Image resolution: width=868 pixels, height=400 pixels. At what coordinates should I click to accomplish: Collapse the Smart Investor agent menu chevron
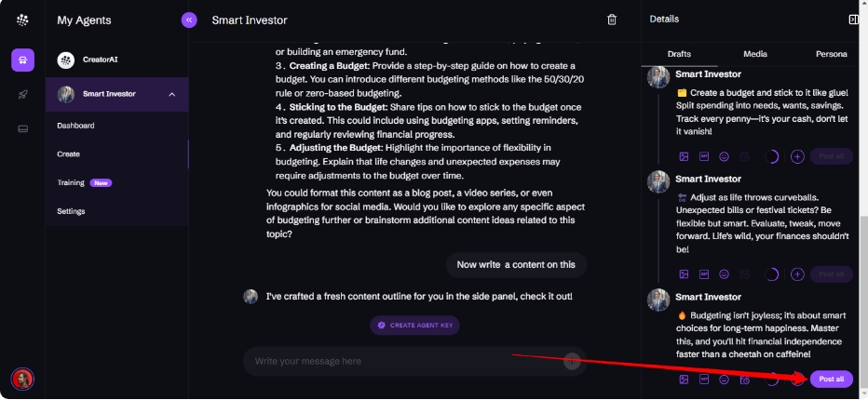[171, 95]
